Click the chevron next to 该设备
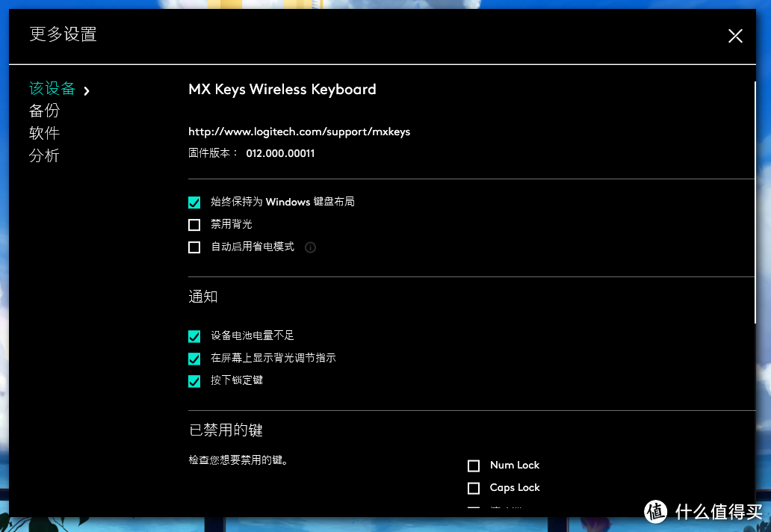The height and width of the screenshot is (532, 771). [87, 90]
